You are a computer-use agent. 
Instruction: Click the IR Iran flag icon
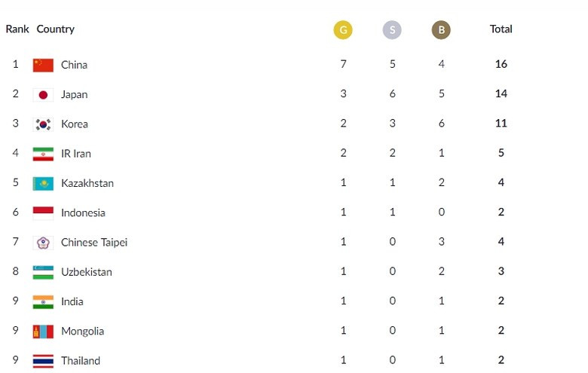[43, 154]
